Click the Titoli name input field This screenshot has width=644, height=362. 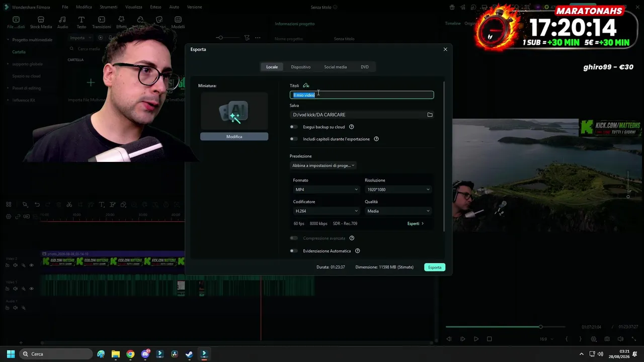362,95
